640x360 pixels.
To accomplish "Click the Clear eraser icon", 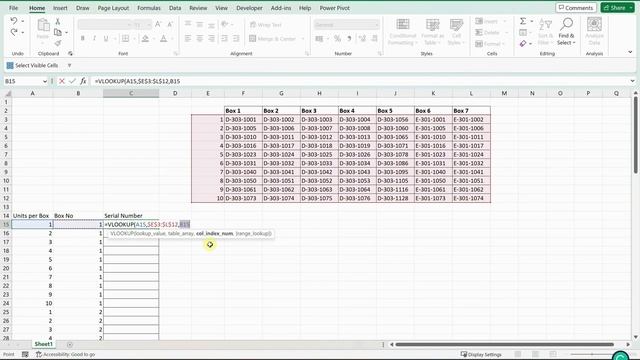I will pyautogui.click(x=523, y=43).
